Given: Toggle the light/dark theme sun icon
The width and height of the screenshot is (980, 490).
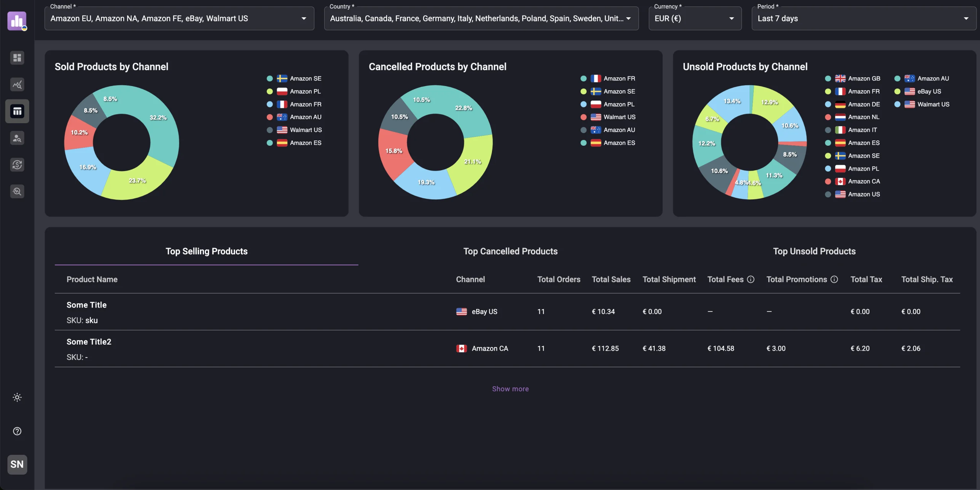Looking at the screenshot, I should click(x=17, y=397).
